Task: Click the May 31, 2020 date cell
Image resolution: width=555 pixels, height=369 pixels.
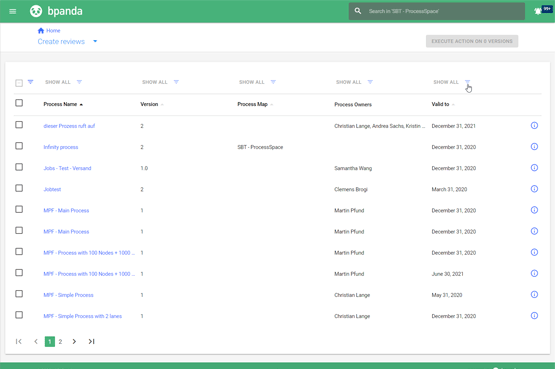Action: (447, 295)
